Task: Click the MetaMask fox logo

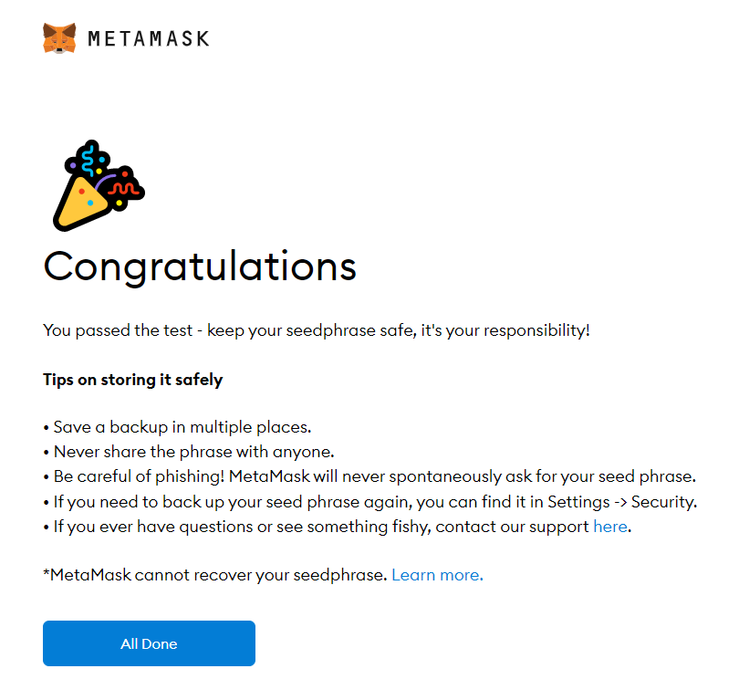Action: [x=59, y=38]
